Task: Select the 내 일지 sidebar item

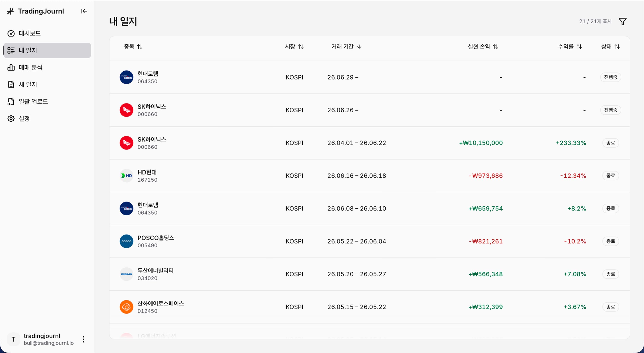Action: [x=47, y=50]
